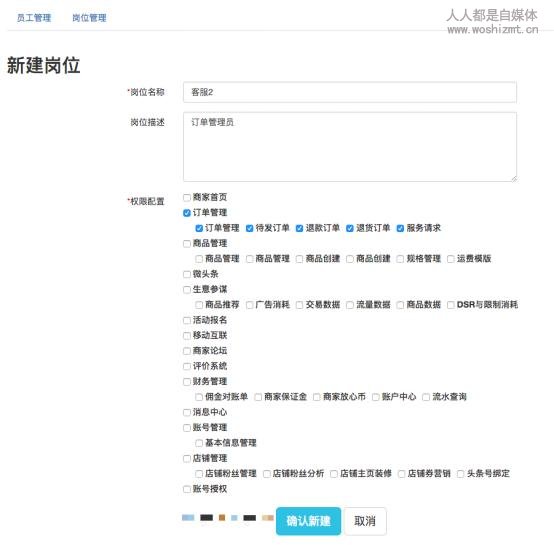The width and height of the screenshot is (554, 545).
Task: Check the 评价系统 permission
Action: point(187,367)
